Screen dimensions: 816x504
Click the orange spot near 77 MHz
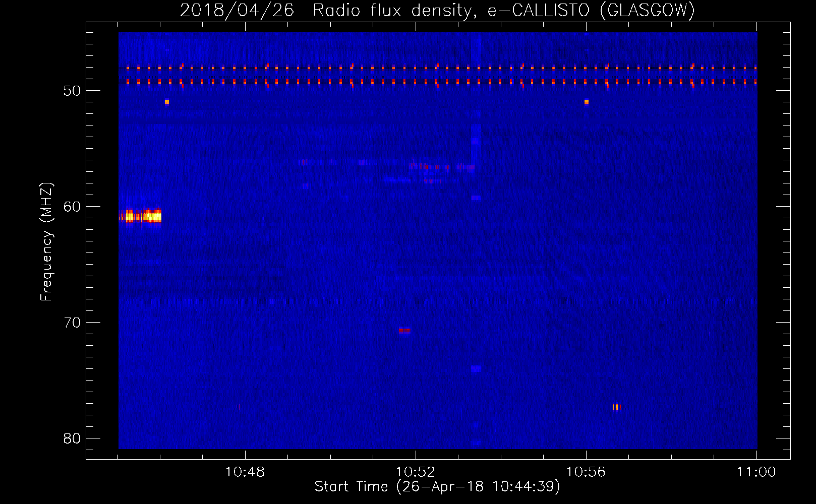point(617,407)
